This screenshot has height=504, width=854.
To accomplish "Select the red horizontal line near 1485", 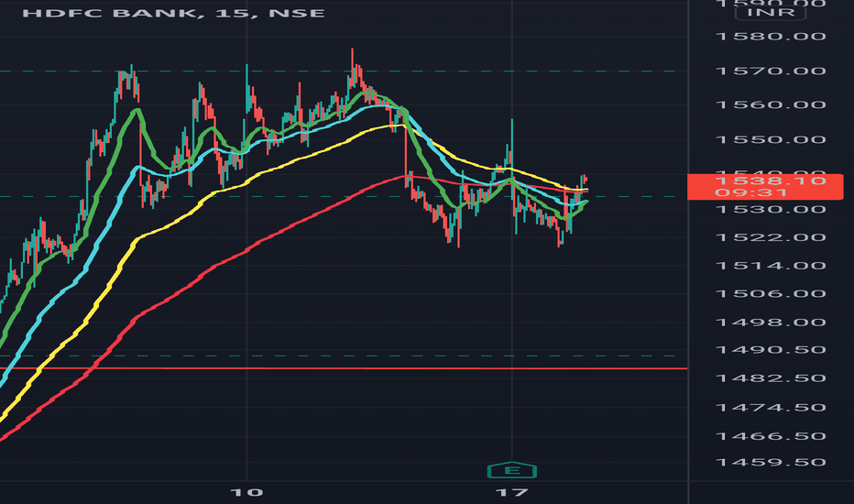I will coord(344,369).
